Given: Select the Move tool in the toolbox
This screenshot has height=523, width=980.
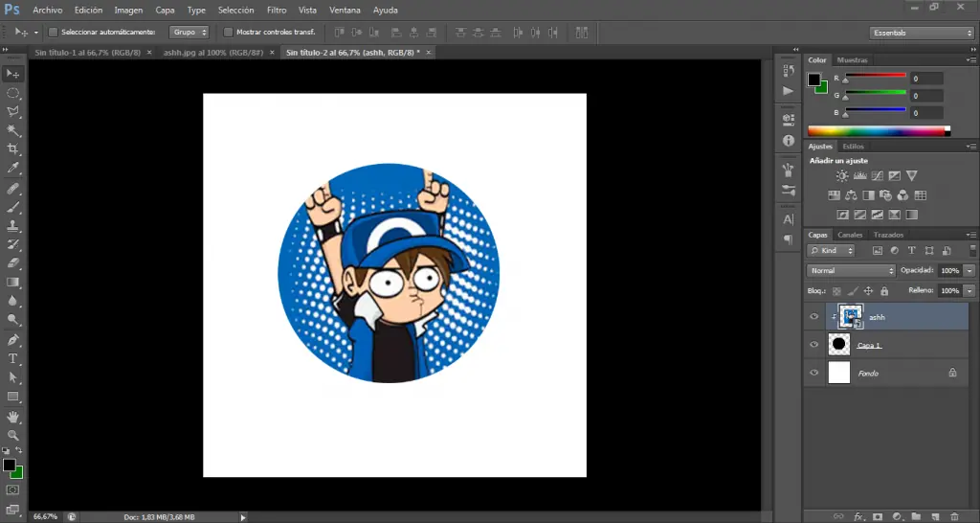Looking at the screenshot, I should [13, 74].
